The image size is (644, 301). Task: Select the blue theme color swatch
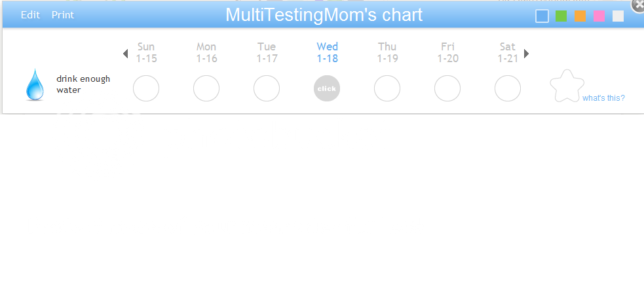[542, 16]
